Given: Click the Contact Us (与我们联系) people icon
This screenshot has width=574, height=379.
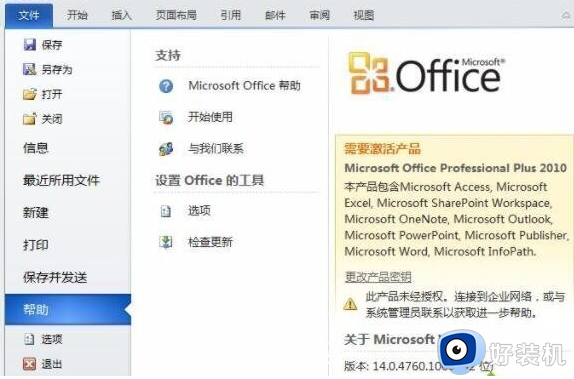Looking at the screenshot, I should pos(166,149).
